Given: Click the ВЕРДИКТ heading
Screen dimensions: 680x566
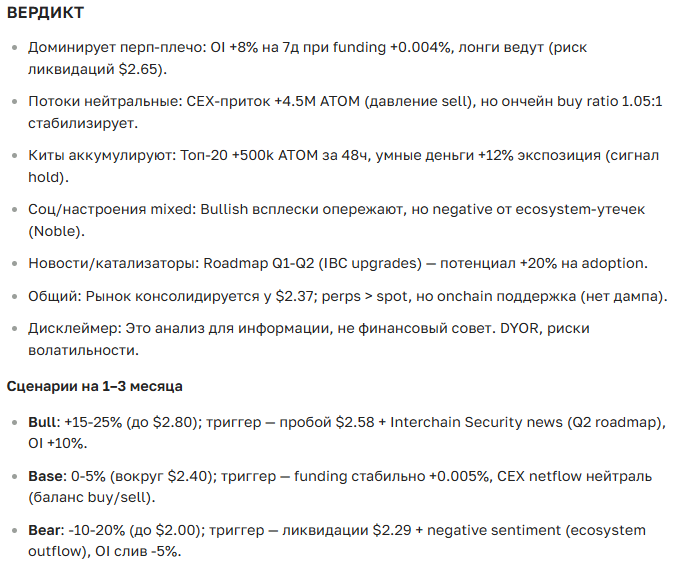Looking at the screenshot, I should click(45, 14).
